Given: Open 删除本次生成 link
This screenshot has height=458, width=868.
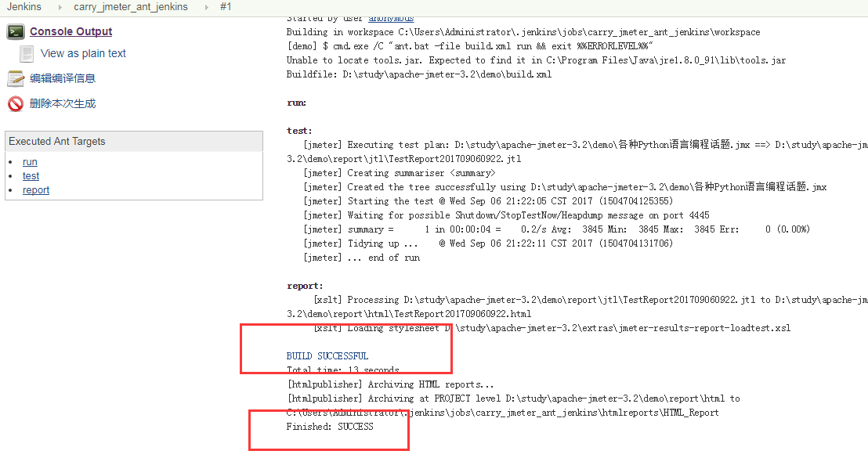Looking at the screenshot, I should (x=63, y=103).
